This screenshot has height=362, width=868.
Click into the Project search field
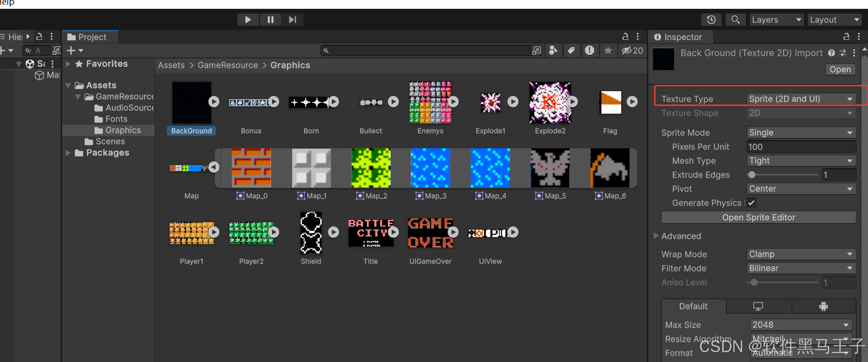(425, 51)
